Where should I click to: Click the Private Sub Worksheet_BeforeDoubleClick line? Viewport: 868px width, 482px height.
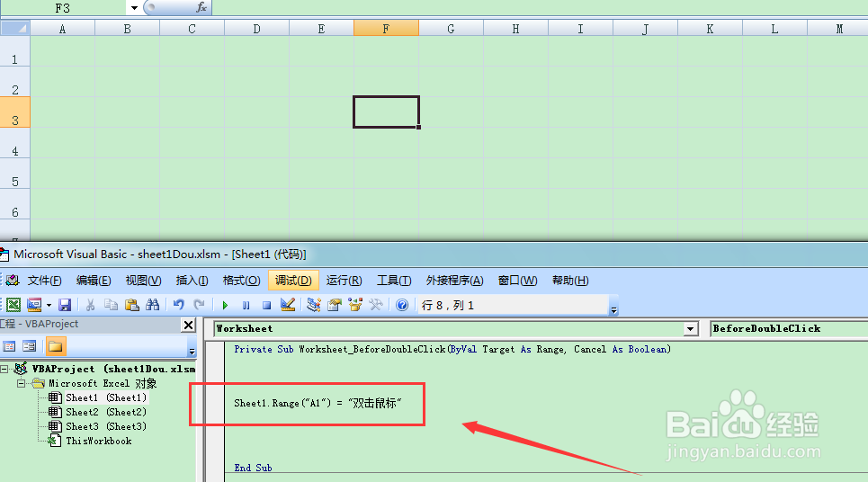[452, 349]
